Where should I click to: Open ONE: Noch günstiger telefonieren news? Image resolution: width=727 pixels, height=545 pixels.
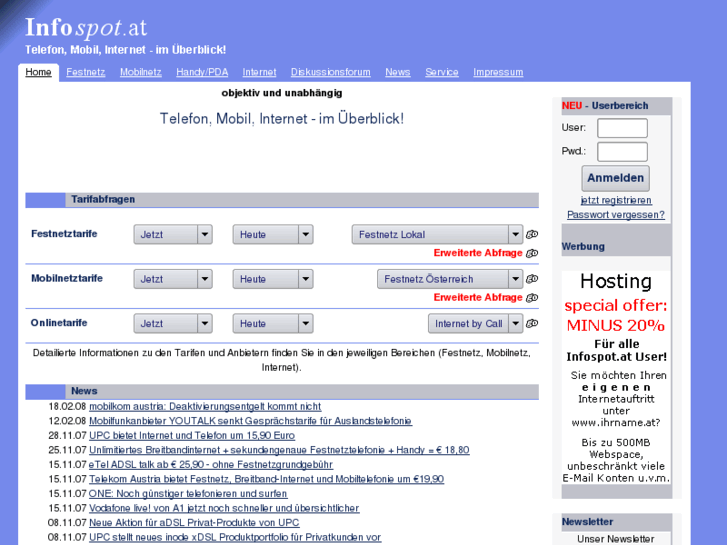pyautogui.click(x=188, y=494)
